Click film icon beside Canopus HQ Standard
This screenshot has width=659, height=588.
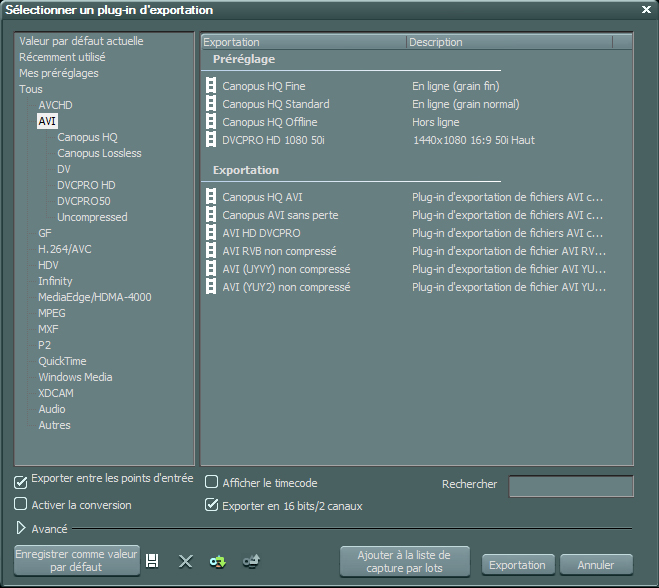pyautogui.click(x=211, y=104)
